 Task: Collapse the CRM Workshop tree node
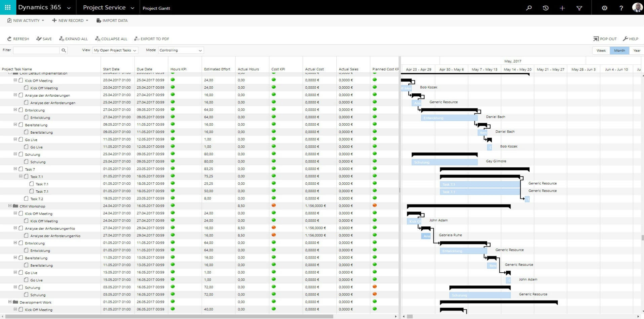pos(10,206)
